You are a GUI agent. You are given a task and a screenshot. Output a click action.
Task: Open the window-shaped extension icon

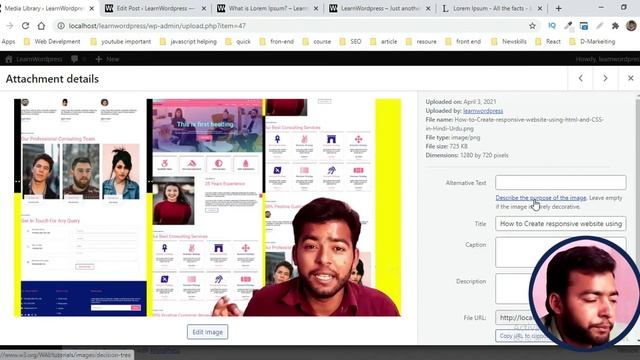(584, 26)
